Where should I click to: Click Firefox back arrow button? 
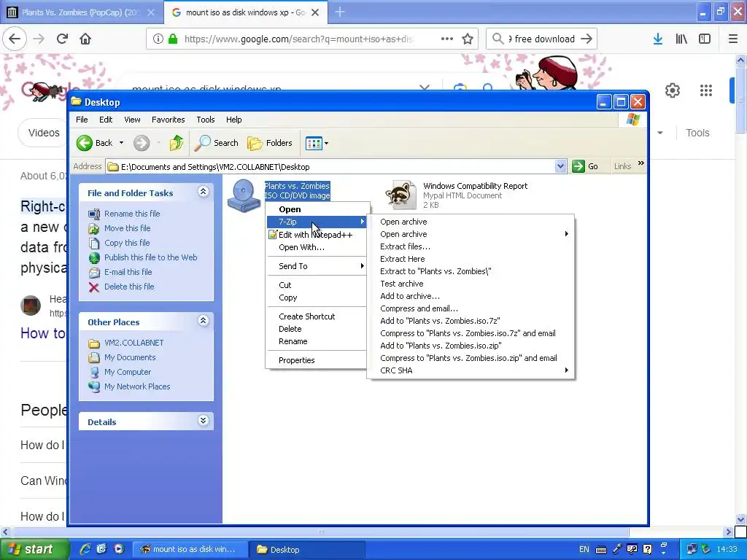click(x=15, y=39)
